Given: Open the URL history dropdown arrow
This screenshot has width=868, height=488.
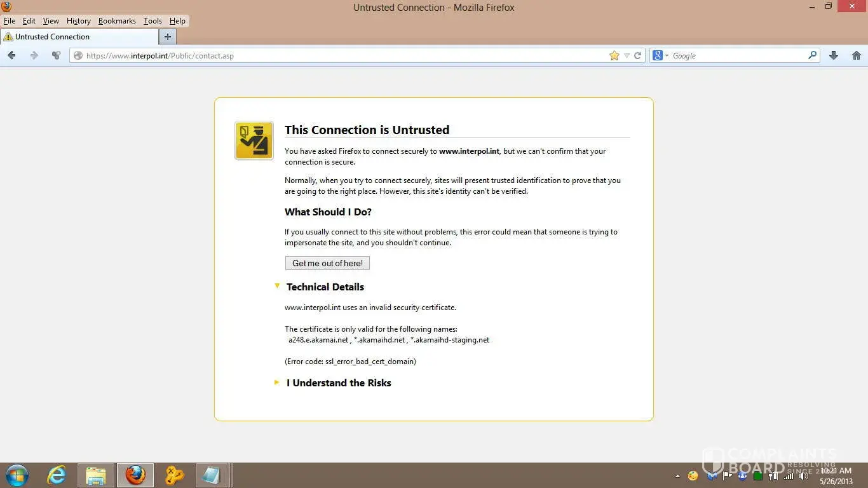Looking at the screenshot, I should [x=627, y=56].
